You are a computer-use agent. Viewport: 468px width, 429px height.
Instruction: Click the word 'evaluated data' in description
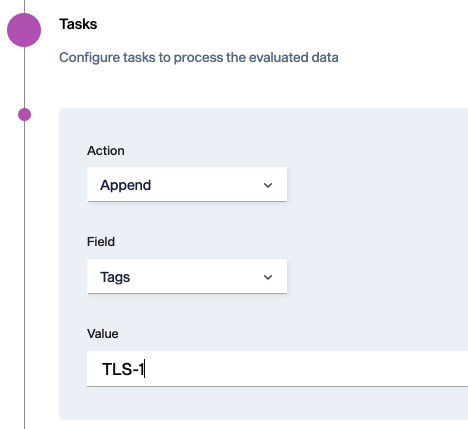(294, 57)
